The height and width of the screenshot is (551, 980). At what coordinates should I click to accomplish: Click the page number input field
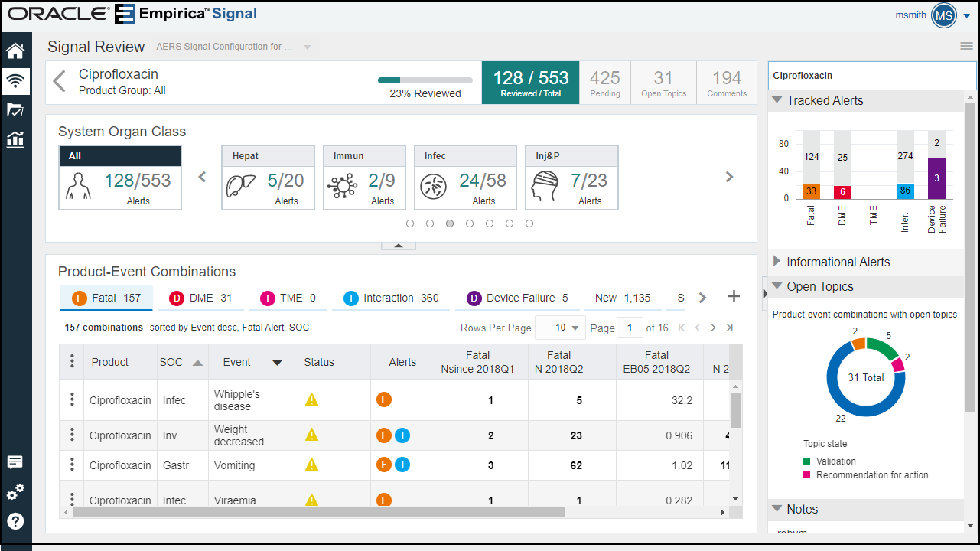630,328
